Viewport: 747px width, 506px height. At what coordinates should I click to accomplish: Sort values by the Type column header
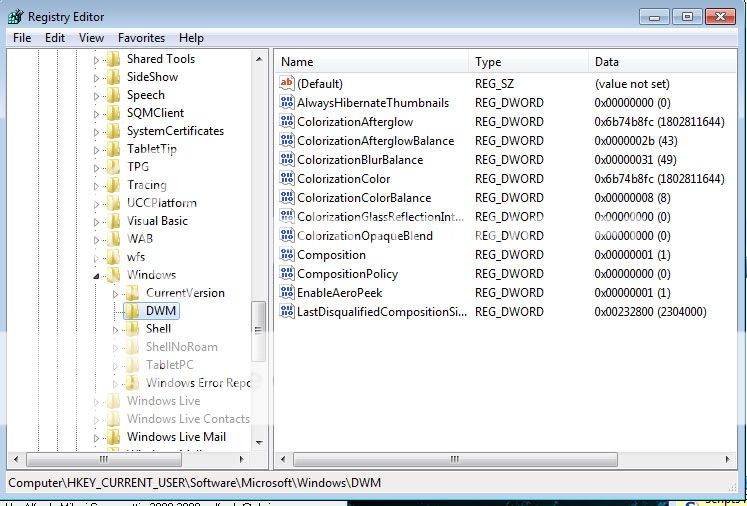(528, 62)
